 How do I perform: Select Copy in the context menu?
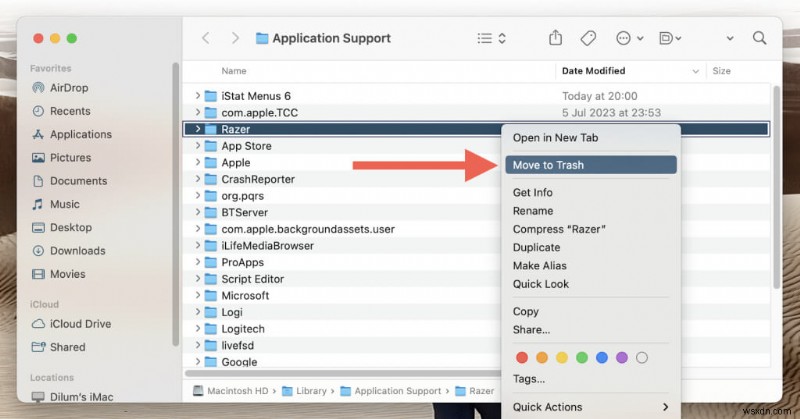pyautogui.click(x=591, y=311)
